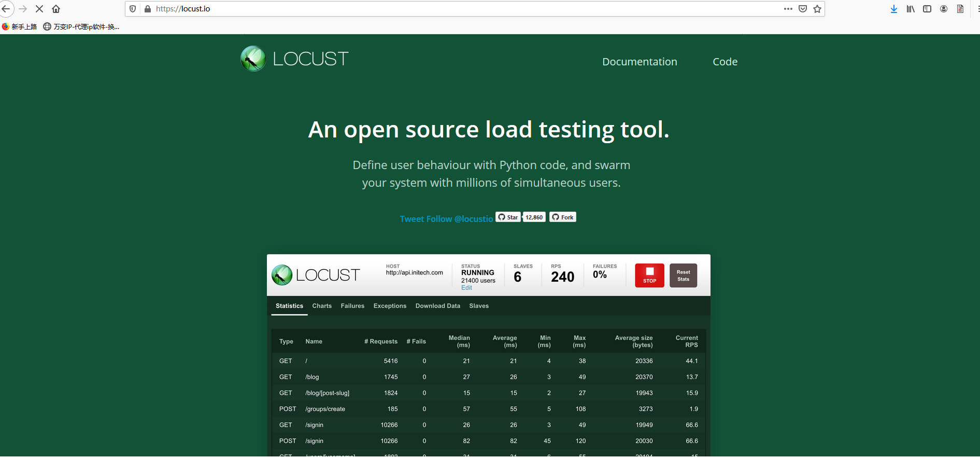
Task: Click the Locust header logo
Action: (x=294, y=59)
